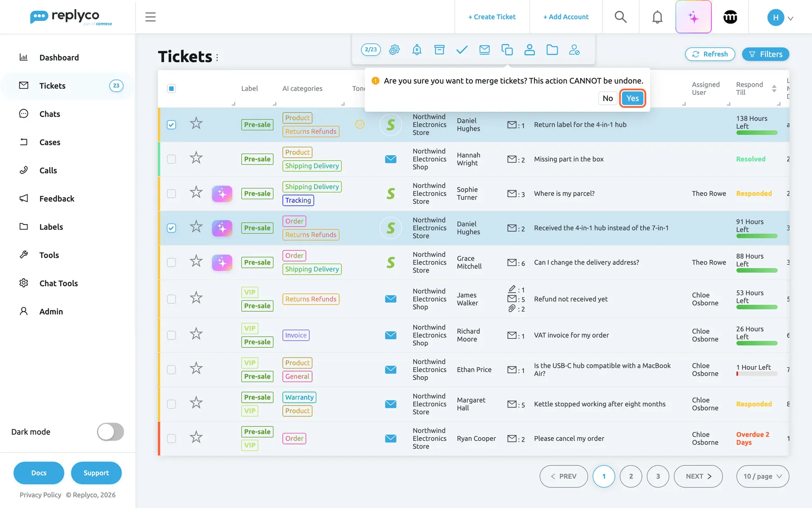Open the 10 / page dropdown

[762, 476]
